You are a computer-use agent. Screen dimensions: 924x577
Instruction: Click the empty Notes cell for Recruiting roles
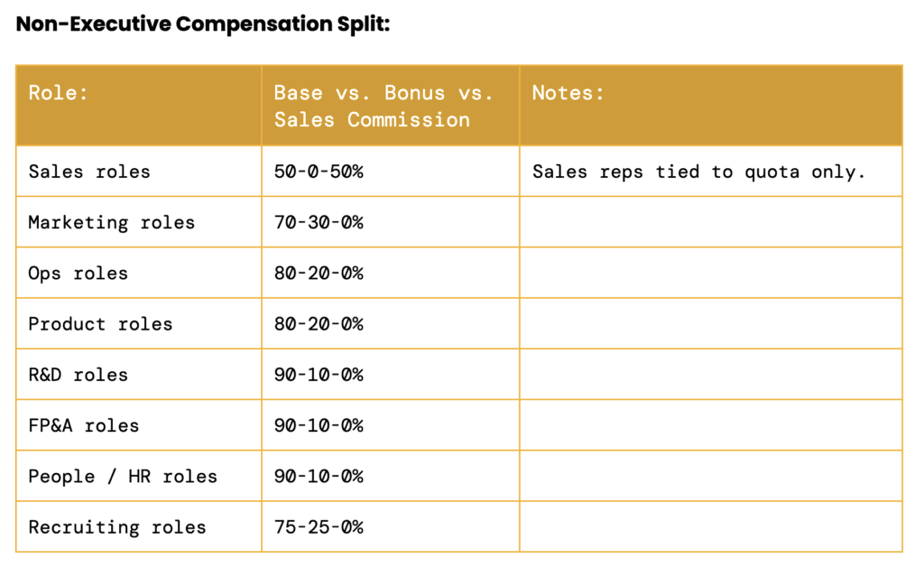[710, 526]
